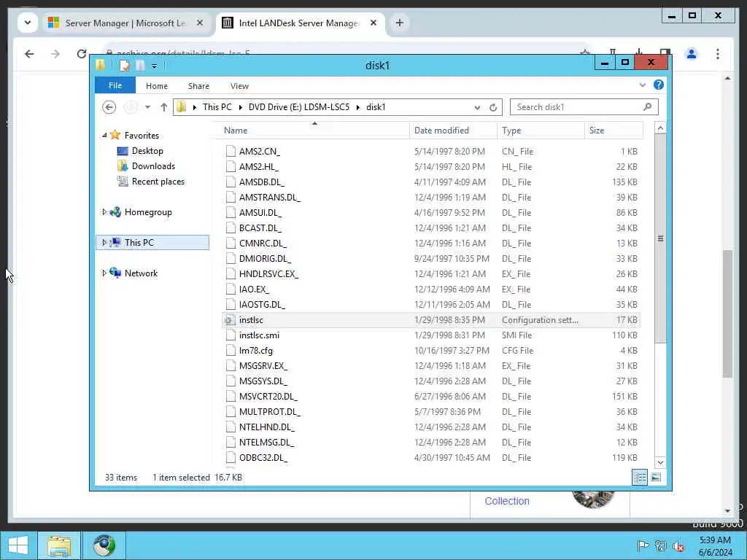Switch to large icons view

656,477
